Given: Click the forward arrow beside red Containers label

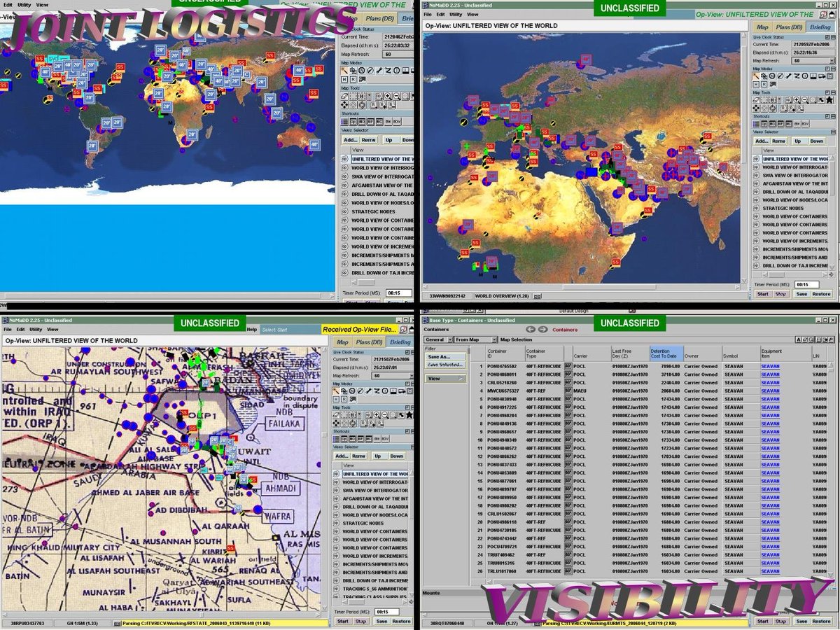Looking at the screenshot, I should (x=543, y=329).
